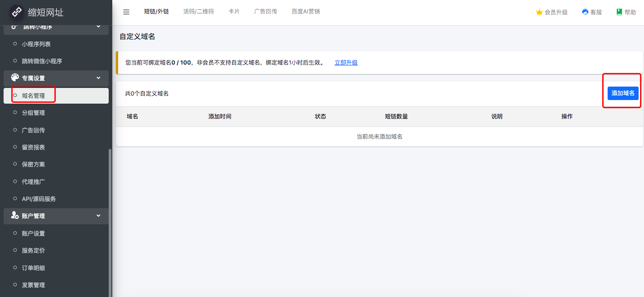Open 客服 via the headset icon
The image size is (644, 297).
[x=585, y=12]
